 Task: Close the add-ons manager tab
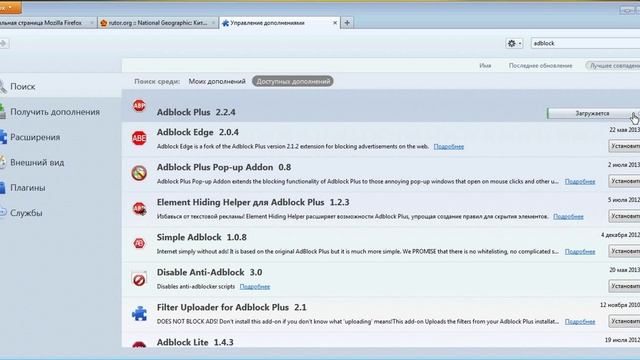click(335, 23)
